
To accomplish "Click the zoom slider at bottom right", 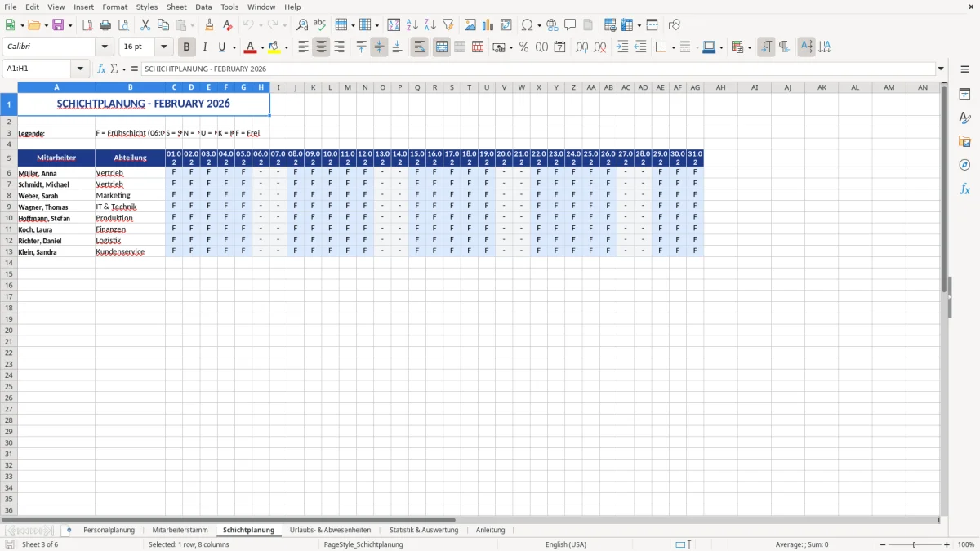I will point(914,544).
